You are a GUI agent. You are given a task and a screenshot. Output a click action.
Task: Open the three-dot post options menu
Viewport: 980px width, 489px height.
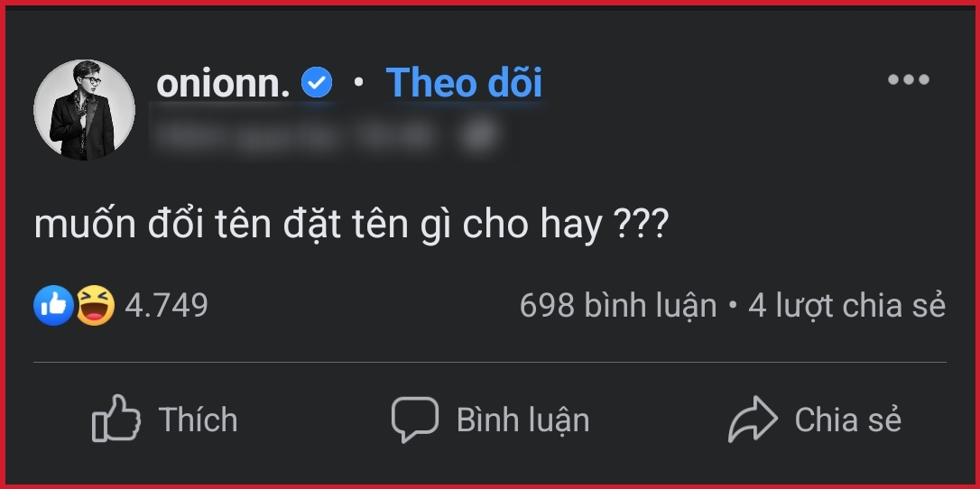908,79
